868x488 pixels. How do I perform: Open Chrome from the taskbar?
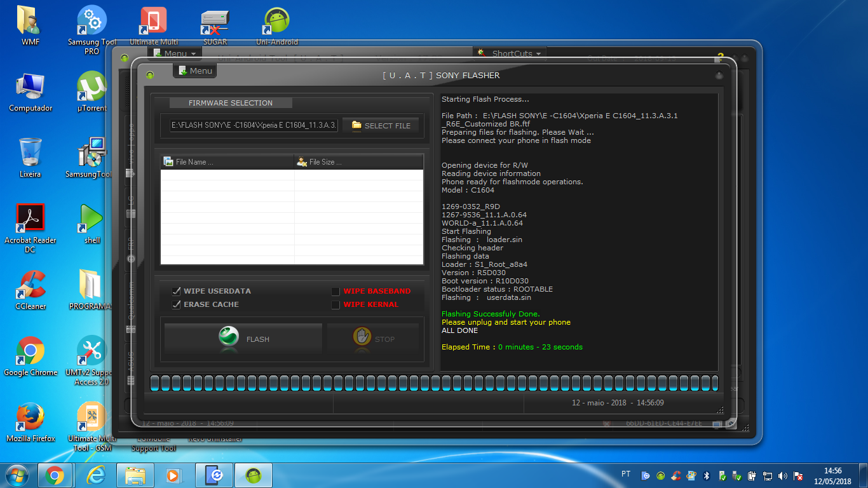click(54, 475)
